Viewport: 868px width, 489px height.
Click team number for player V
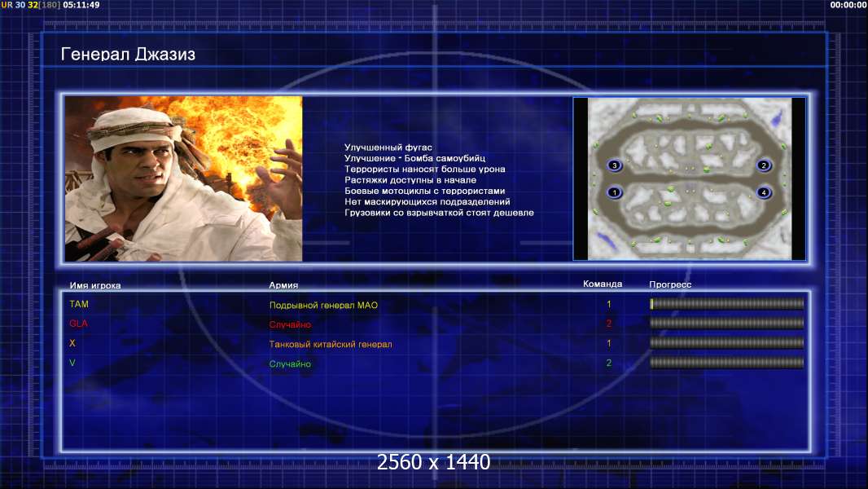609,363
